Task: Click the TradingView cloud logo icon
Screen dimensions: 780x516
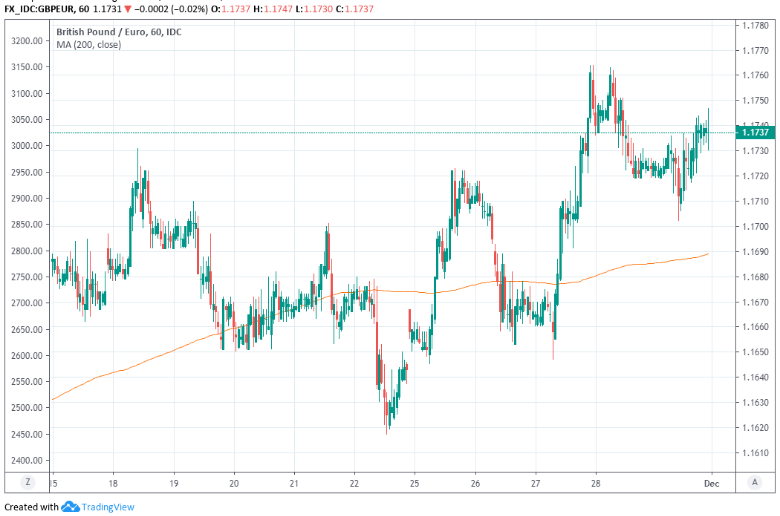Action: pyautogui.click(x=71, y=507)
